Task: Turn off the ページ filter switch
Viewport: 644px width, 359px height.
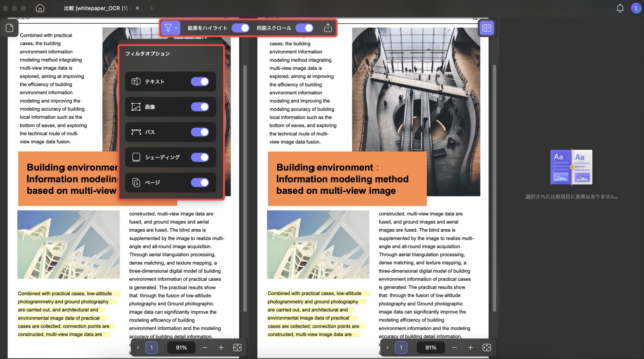Action: click(200, 182)
